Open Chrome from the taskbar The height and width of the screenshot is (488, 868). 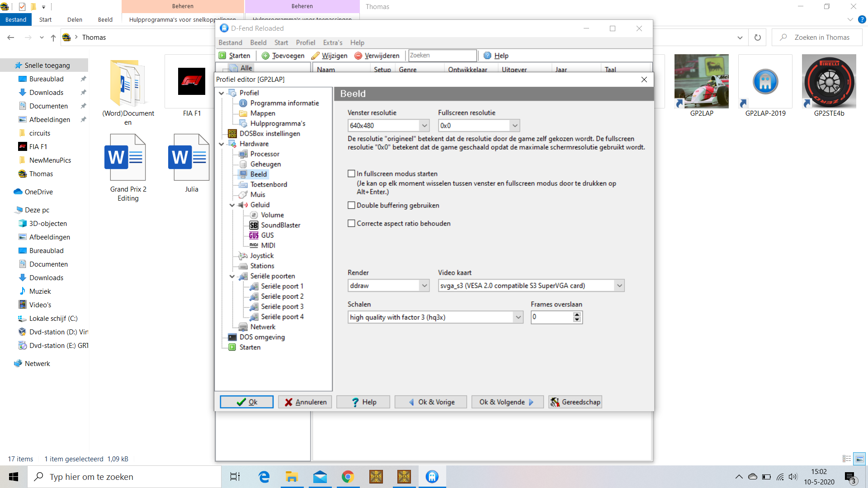[x=348, y=477]
